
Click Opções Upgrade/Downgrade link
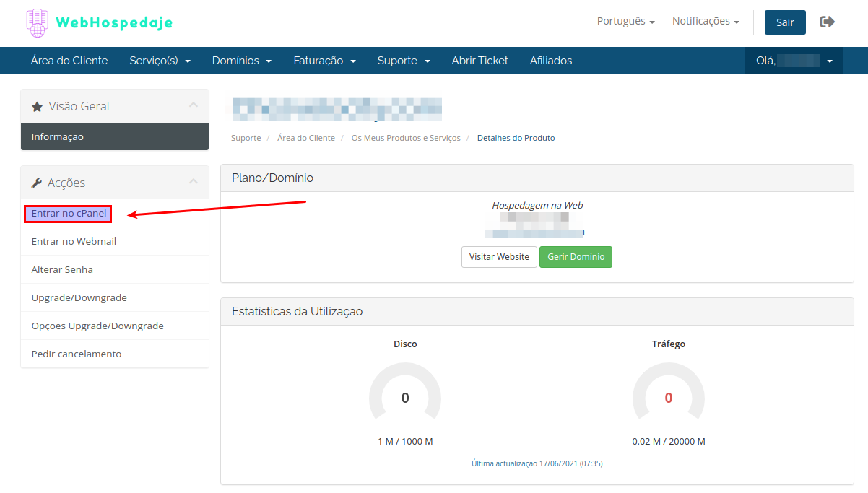click(x=97, y=326)
